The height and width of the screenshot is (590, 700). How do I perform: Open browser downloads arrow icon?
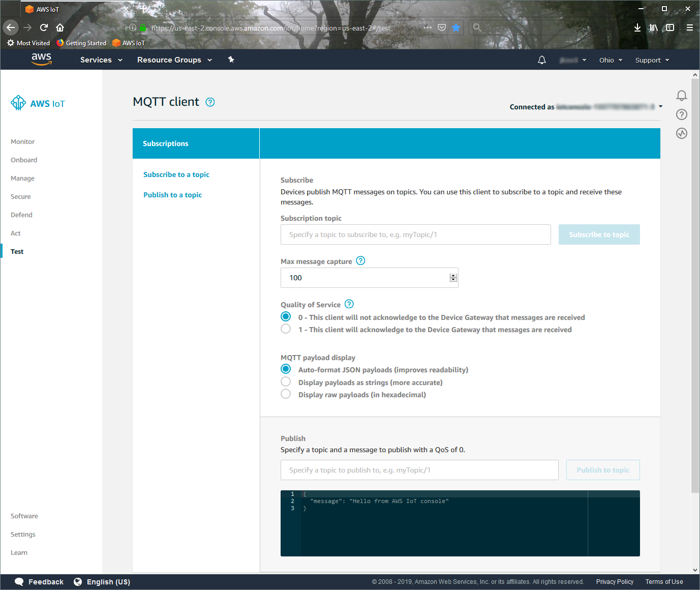[637, 27]
